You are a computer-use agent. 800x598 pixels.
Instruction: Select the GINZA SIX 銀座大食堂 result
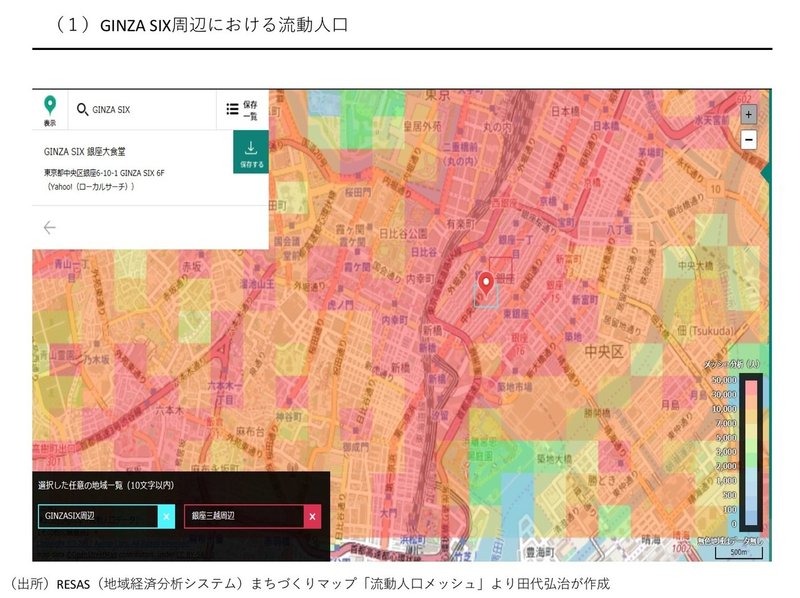85,152
